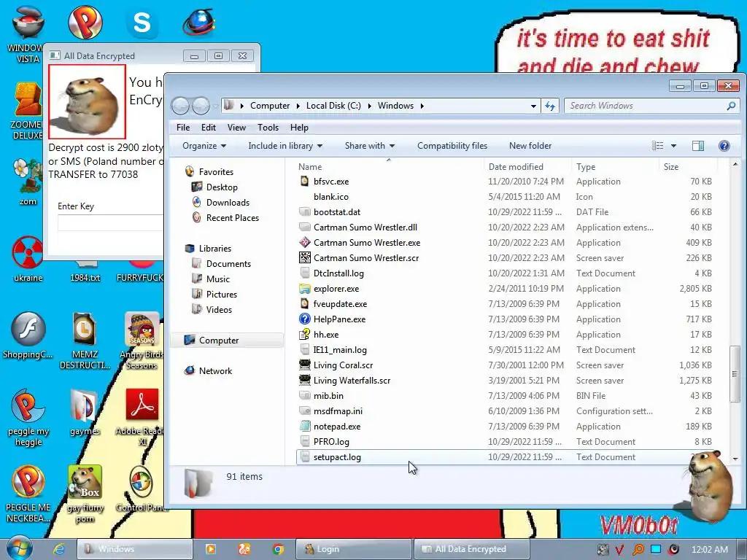
Task: Open the File menu
Action: pos(183,128)
